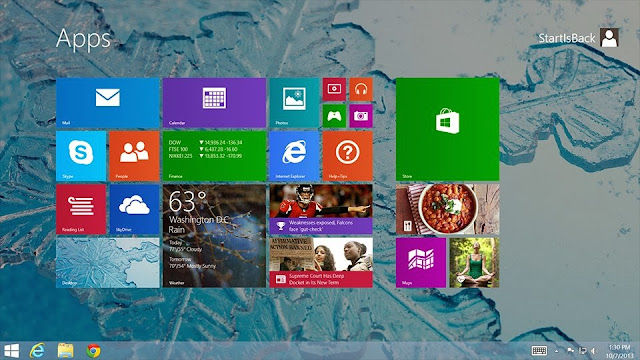Open the Reading List tile
640x360 pixels.
tap(81, 209)
